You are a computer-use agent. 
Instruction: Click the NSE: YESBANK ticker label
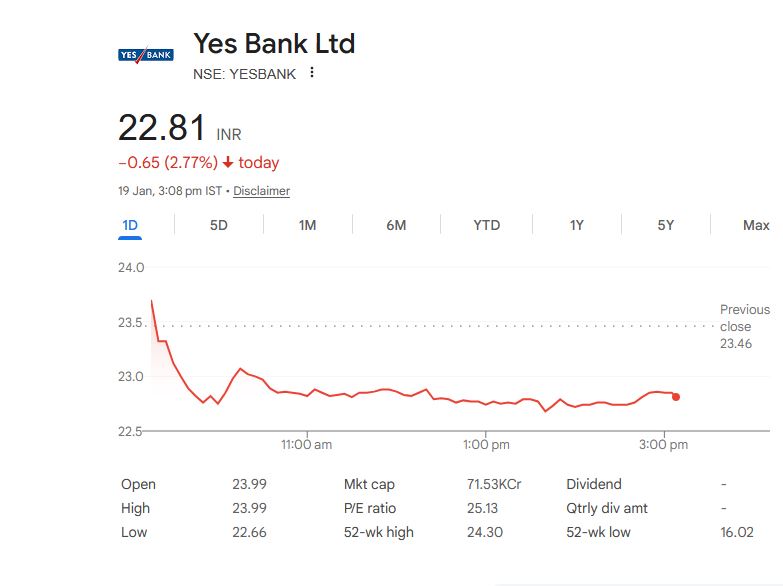click(244, 74)
